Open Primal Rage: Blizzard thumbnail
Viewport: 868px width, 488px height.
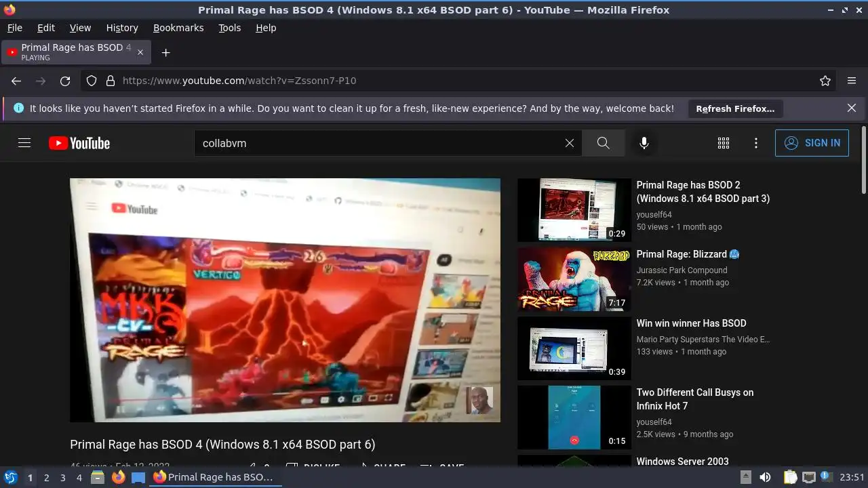point(574,279)
